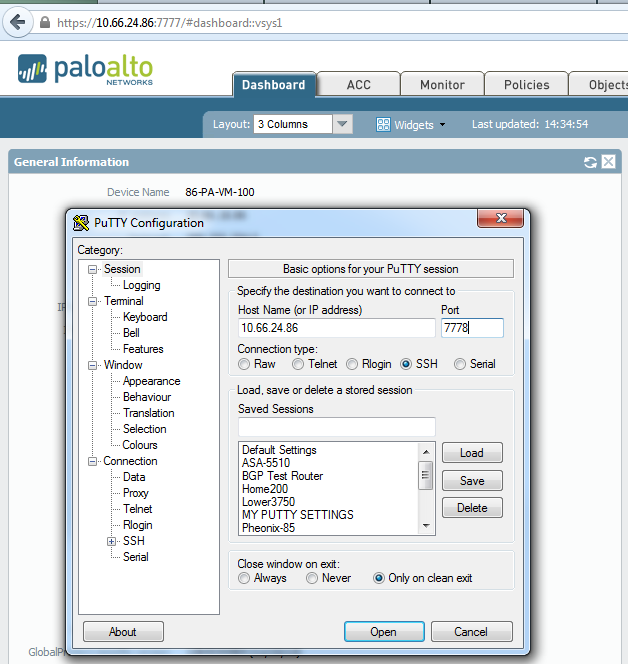Click the browser back arrow button
The height and width of the screenshot is (664, 628).
(x=18, y=22)
